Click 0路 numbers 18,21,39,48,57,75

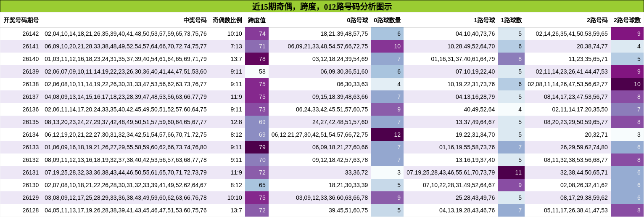[x=344, y=34]
